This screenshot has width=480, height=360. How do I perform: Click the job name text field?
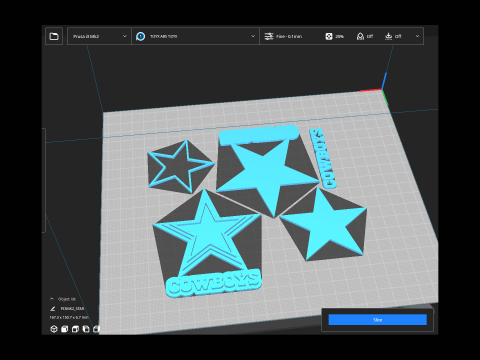click(72, 309)
